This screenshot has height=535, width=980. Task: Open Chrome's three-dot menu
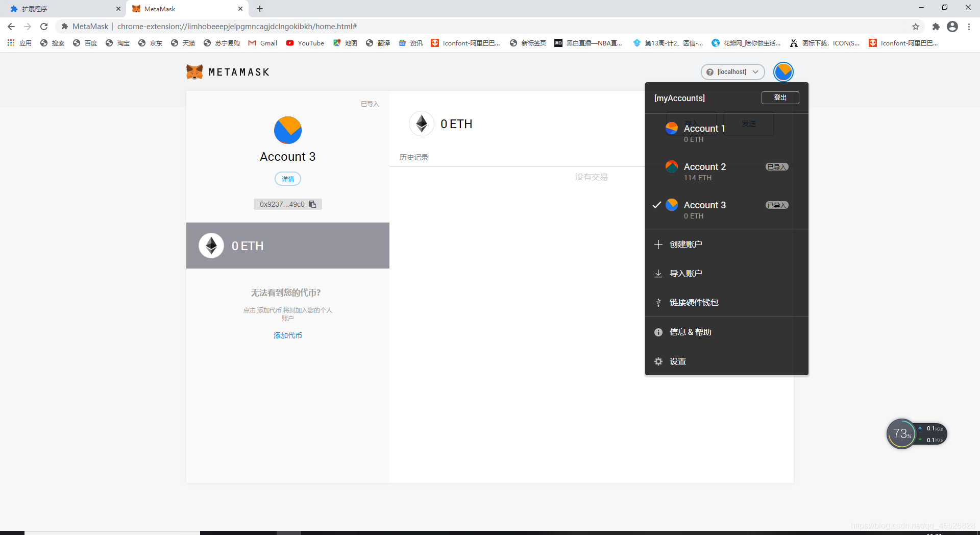tap(969, 27)
